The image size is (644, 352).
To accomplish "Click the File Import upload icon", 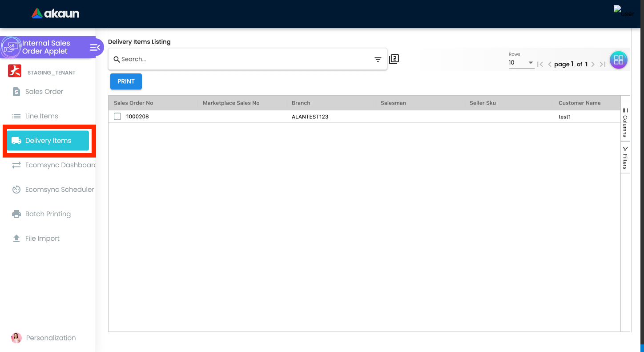I will click(16, 239).
